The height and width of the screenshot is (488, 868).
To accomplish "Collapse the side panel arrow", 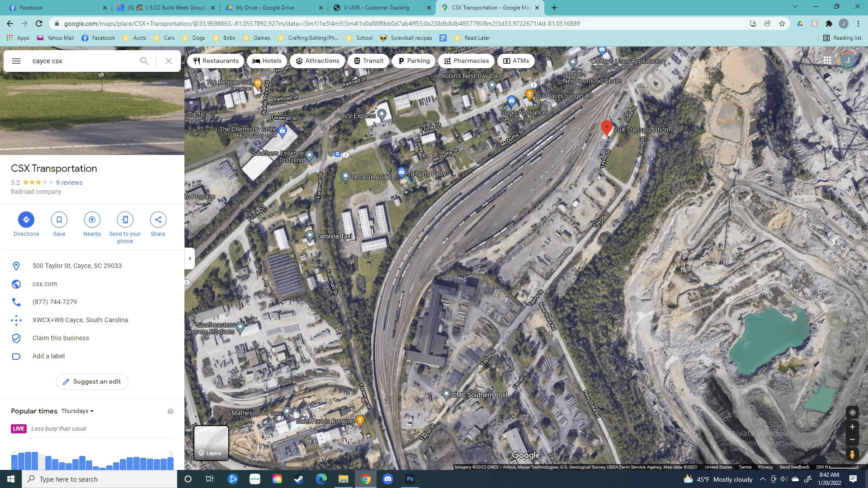I will pos(190,258).
